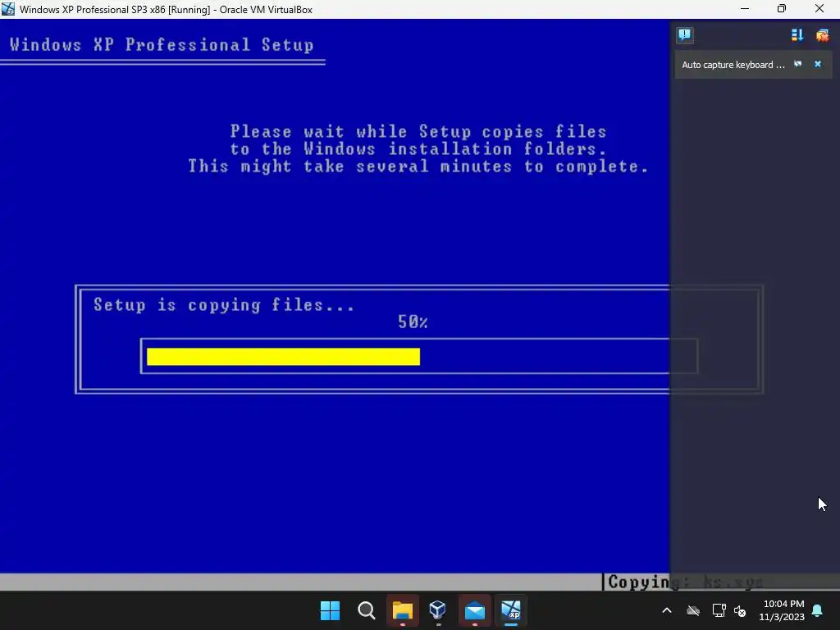Click the 'Setup is copying files...' text
The height and width of the screenshot is (630, 840).
point(223,305)
